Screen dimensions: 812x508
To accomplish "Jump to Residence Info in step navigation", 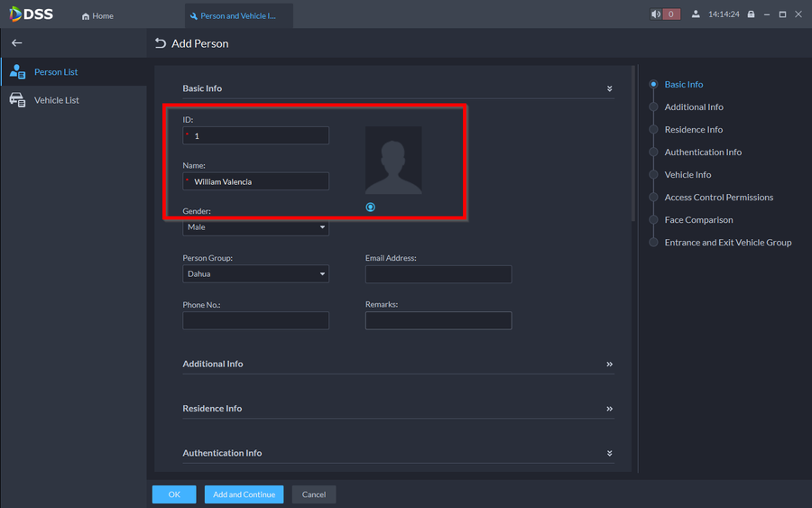I will (x=694, y=129).
